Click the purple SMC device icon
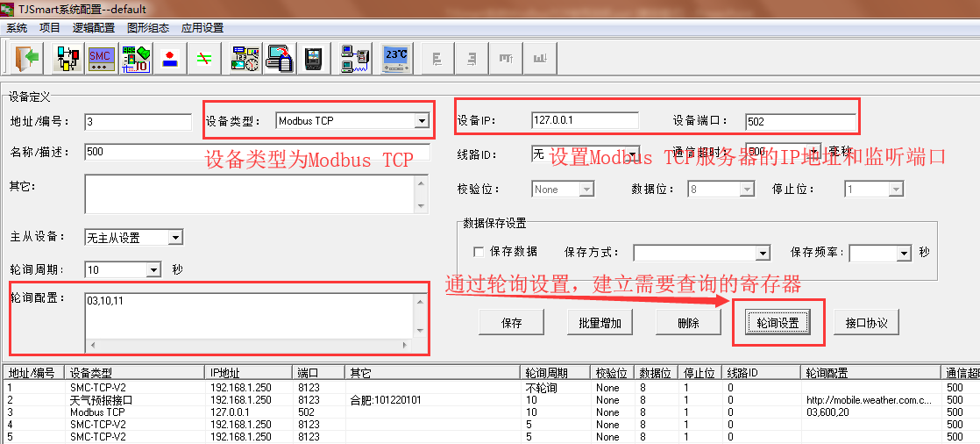This screenshot has height=444, width=980. pos(101,59)
